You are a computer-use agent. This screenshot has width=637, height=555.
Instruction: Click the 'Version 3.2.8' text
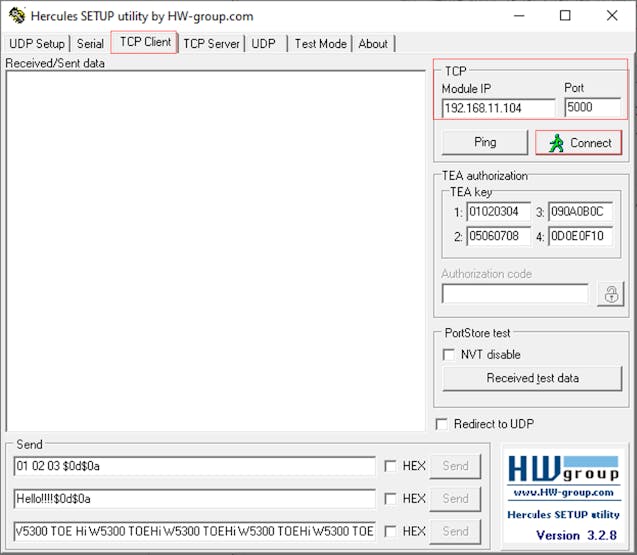pos(576,535)
